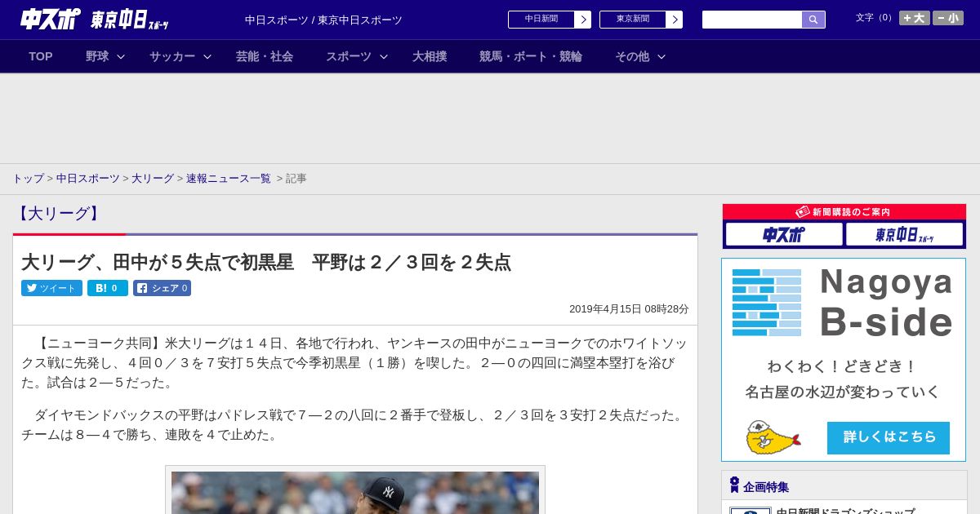Click the 企画特集 section ribbon icon
Screen dimensions: 980x514
click(734, 485)
